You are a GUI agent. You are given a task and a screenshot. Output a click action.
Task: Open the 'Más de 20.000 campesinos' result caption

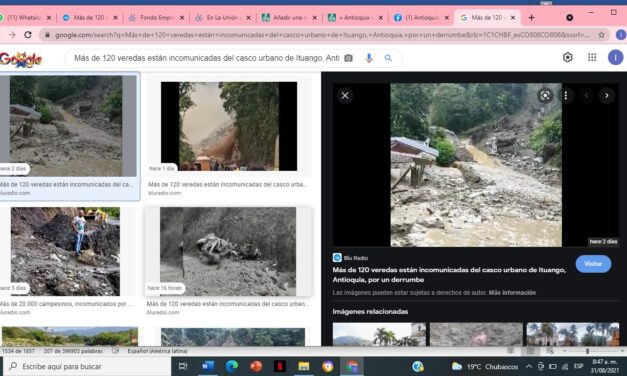pyautogui.click(x=65, y=304)
